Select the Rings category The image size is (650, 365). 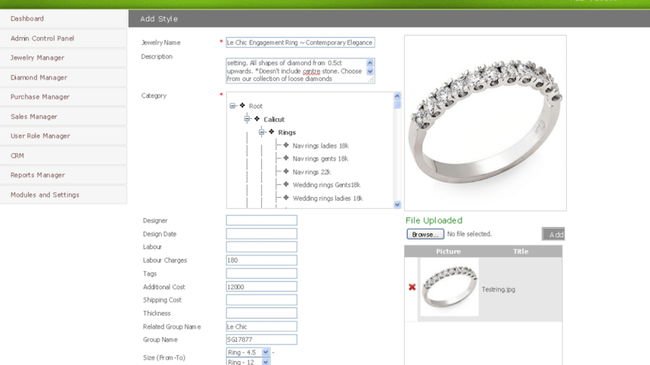[287, 133]
